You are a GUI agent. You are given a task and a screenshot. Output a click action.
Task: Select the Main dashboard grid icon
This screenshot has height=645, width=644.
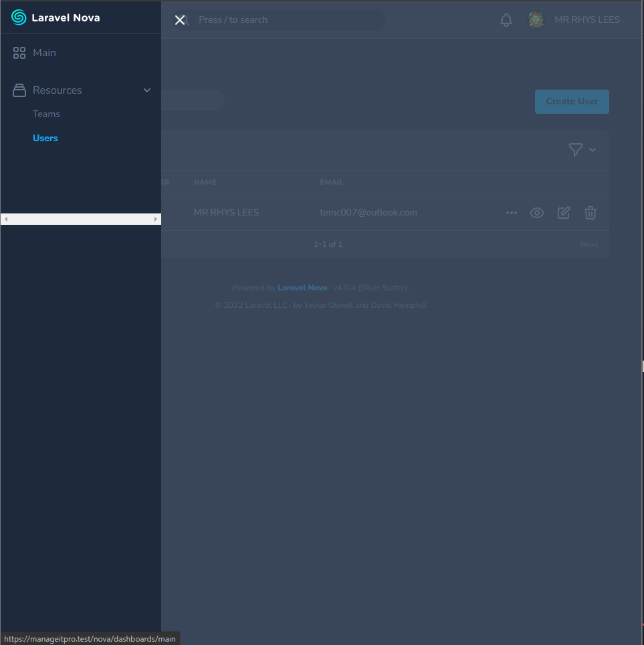tap(19, 52)
